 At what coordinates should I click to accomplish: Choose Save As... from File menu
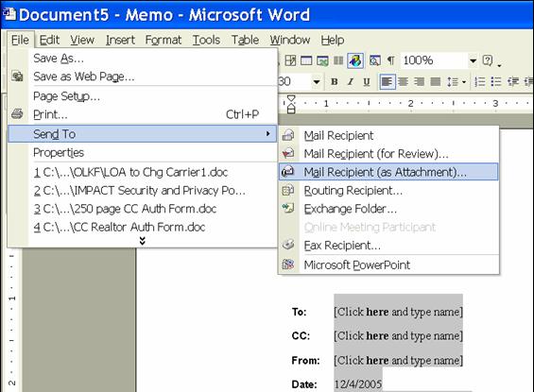click(143, 59)
